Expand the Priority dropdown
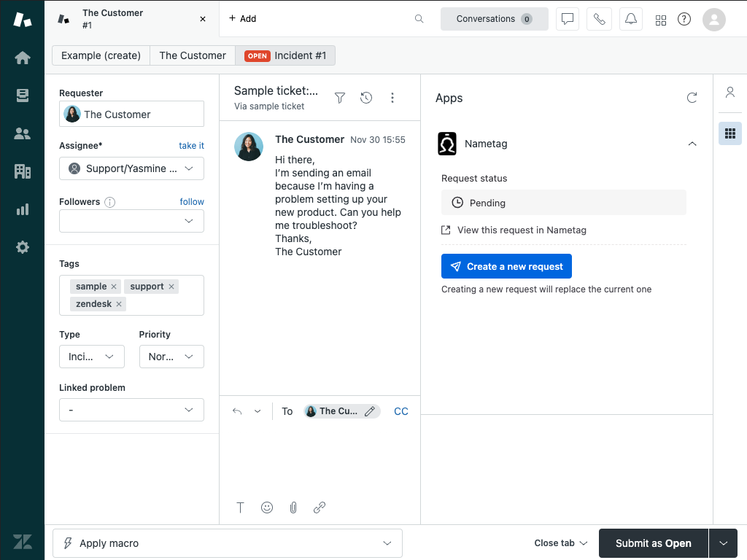The width and height of the screenshot is (747, 560). 171,357
